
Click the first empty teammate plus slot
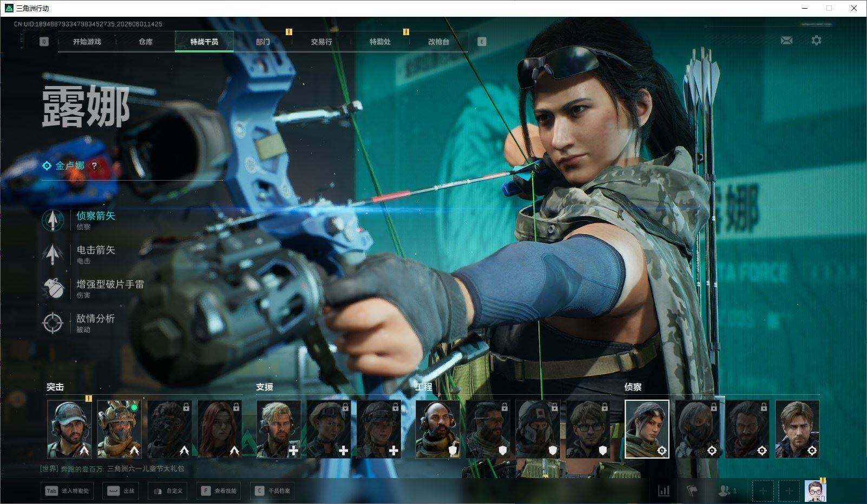[x=763, y=491]
